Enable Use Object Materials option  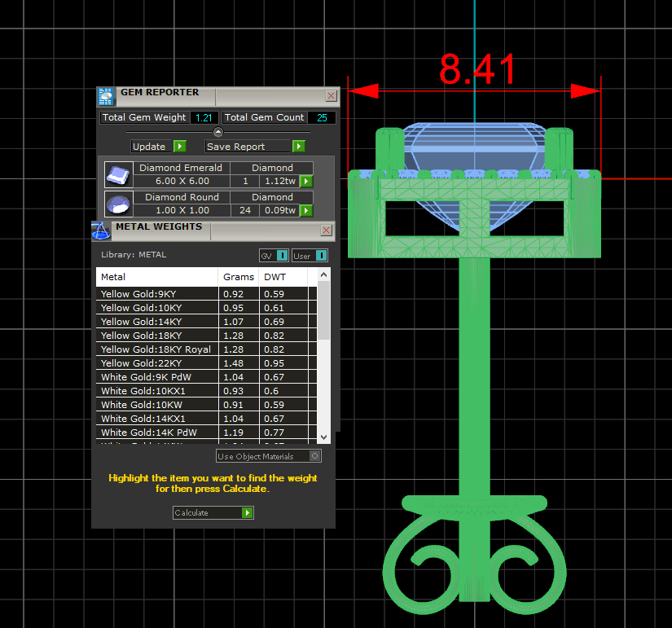315,456
